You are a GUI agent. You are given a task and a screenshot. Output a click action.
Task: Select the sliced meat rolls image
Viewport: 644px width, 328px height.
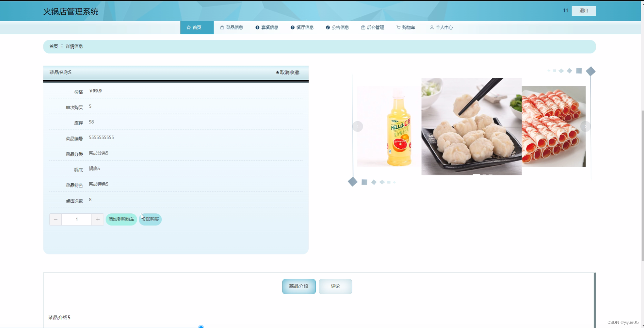[x=554, y=126]
